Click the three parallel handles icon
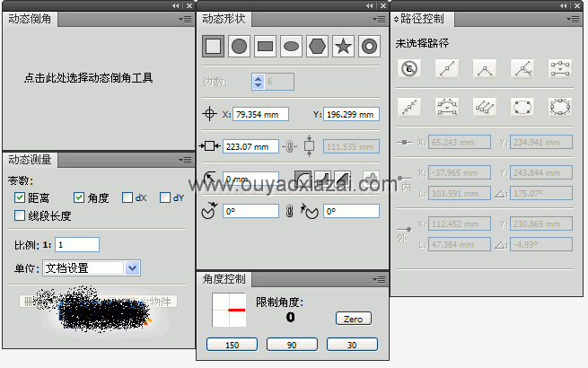The image size is (588, 368). tap(485, 108)
